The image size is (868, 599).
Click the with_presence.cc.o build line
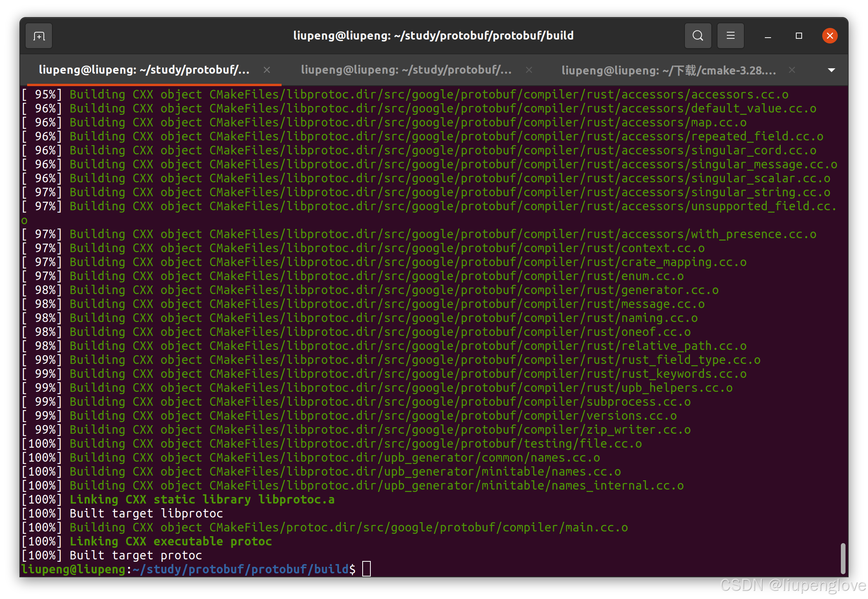pos(419,234)
